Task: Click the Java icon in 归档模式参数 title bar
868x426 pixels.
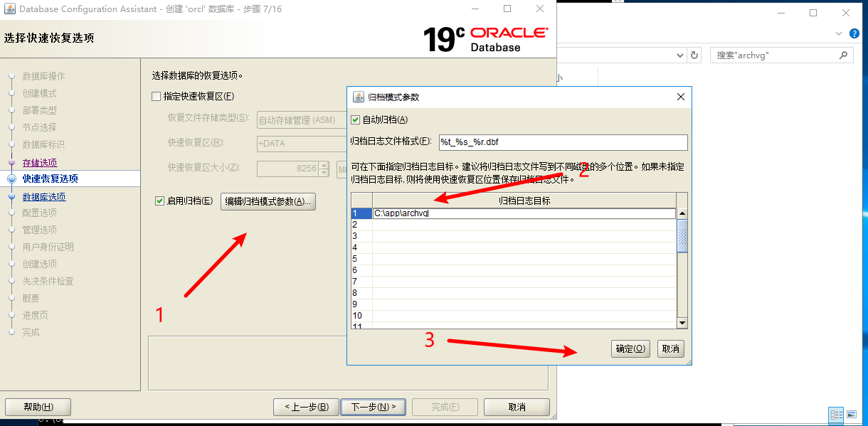Action: point(359,97)
